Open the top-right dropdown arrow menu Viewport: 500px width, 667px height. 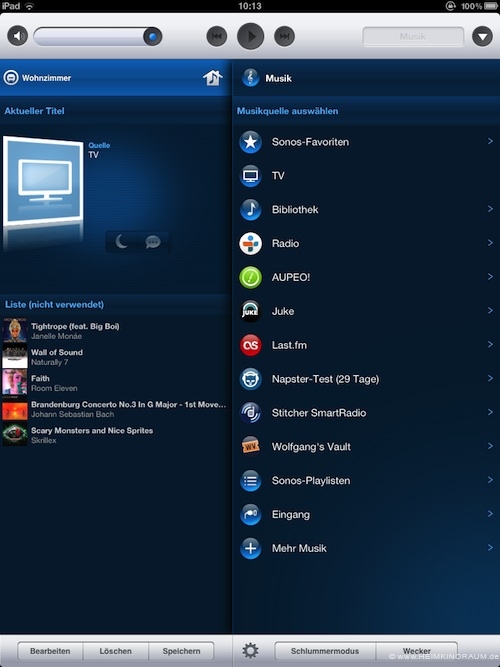click(482, 37)
